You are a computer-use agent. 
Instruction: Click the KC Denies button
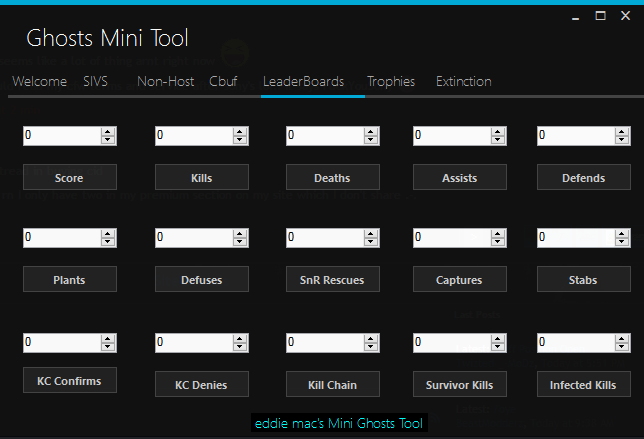202,384
